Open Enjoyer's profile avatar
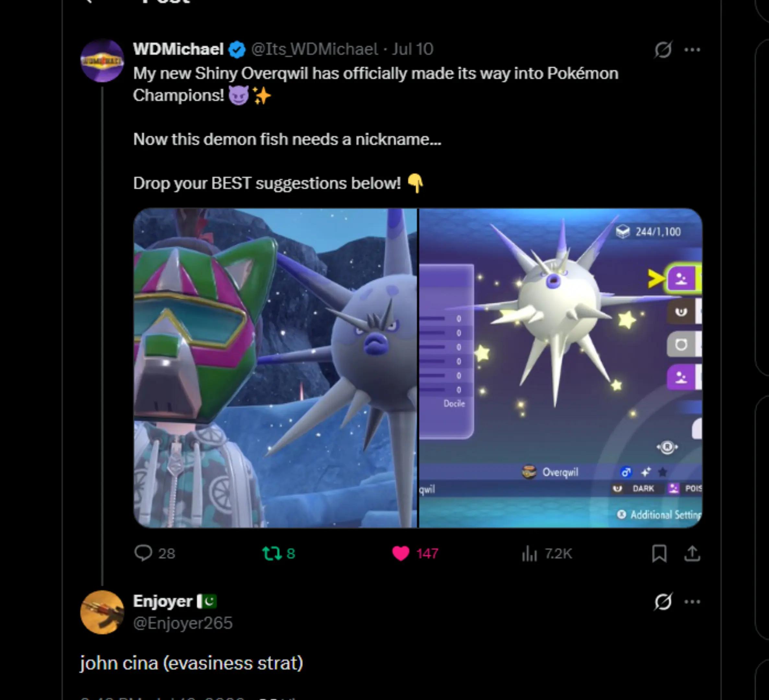The width and height of the screenshot is (769, 700). coord(102,612)
